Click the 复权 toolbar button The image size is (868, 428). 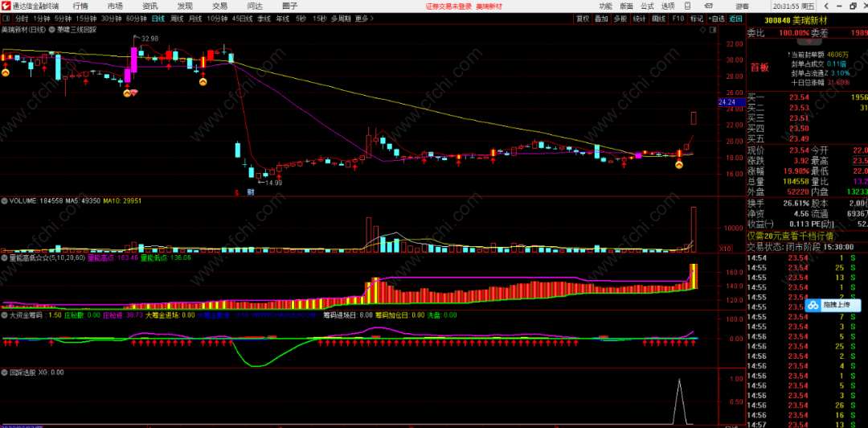[583, 19]
